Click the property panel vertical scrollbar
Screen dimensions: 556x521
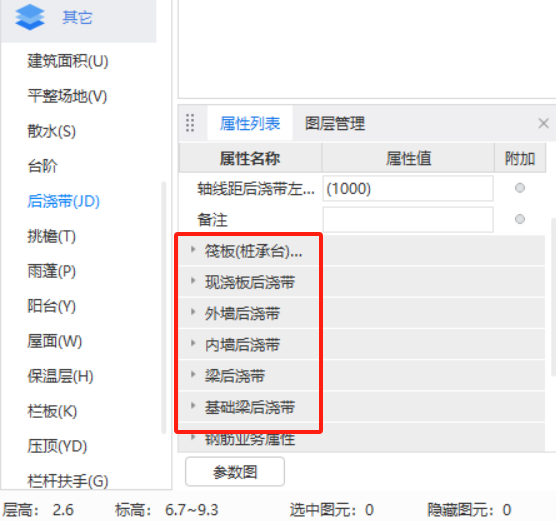[x=554, y=297]
